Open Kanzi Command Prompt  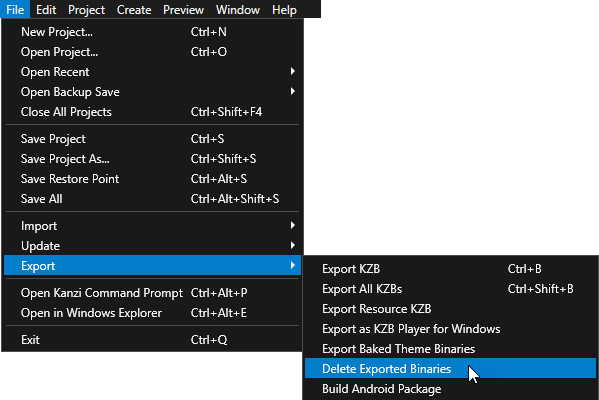pyautogui.click(x=152, y=293)
